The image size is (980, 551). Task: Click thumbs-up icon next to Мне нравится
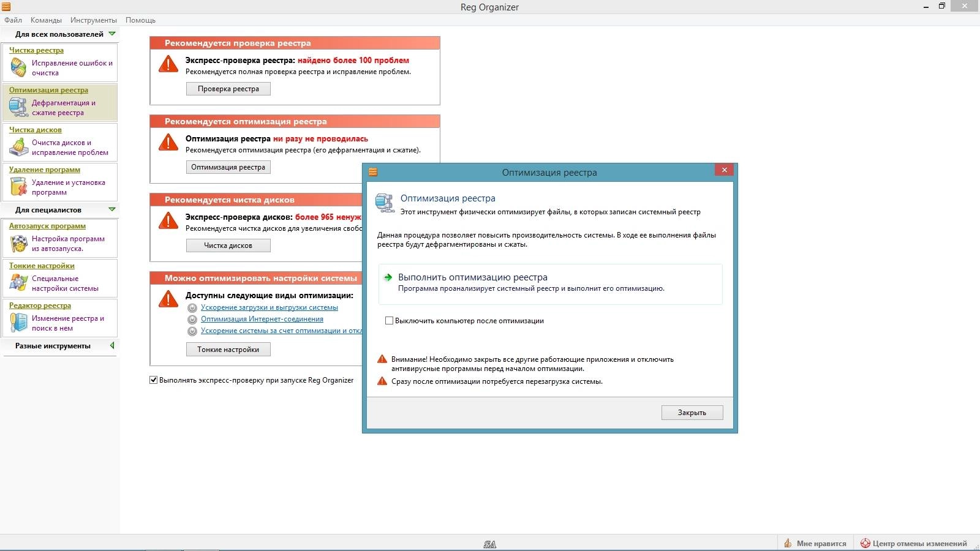[x=788, y=543]
